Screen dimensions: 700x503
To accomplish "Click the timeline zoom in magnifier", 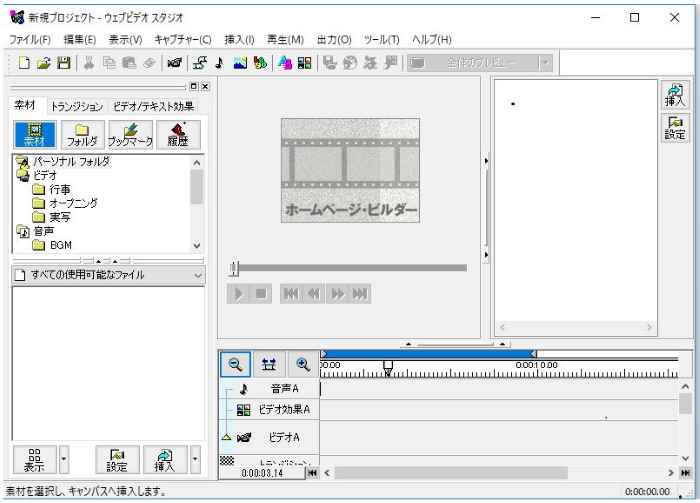I will pyautogui.click(x=303, y=364).
